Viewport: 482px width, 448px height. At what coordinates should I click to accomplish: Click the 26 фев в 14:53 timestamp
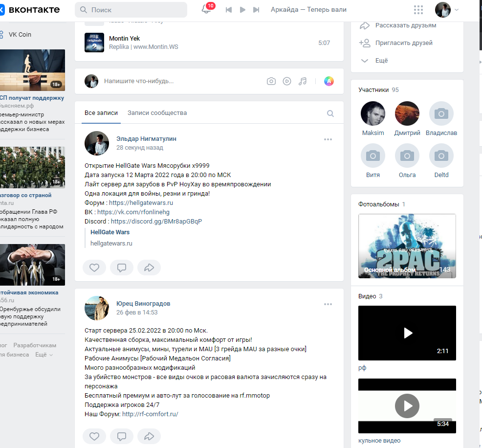(x=137, y=313)
